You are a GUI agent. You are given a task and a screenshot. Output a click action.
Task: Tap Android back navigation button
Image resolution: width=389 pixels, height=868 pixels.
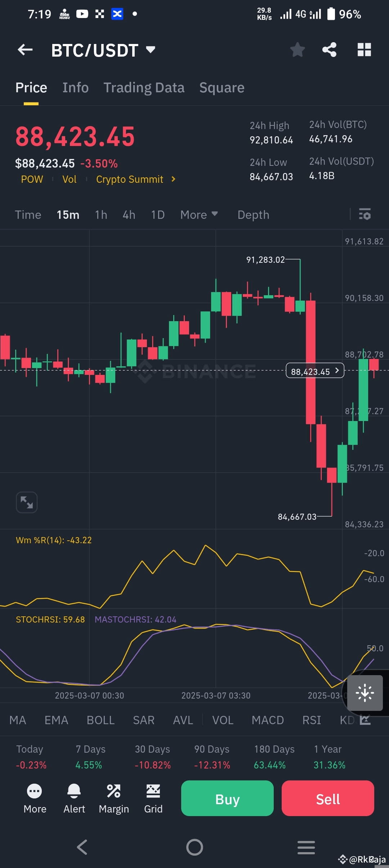[82, 847]
